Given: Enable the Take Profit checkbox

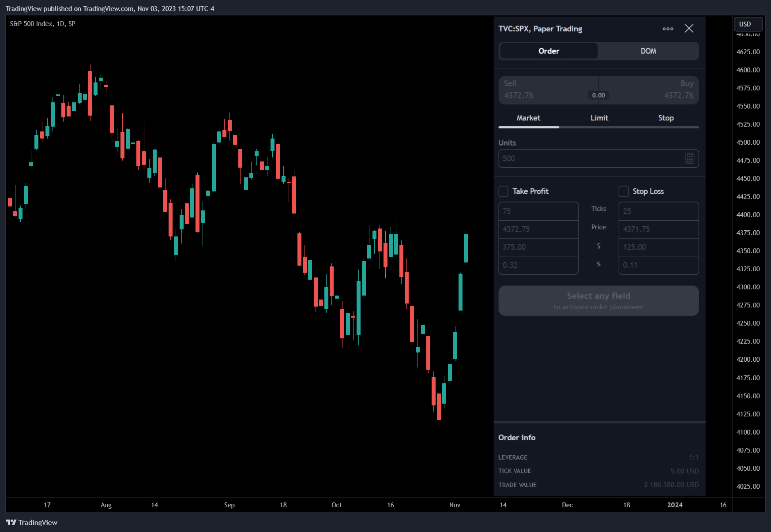Looking at the screenshot, I should tap(503, 191).
